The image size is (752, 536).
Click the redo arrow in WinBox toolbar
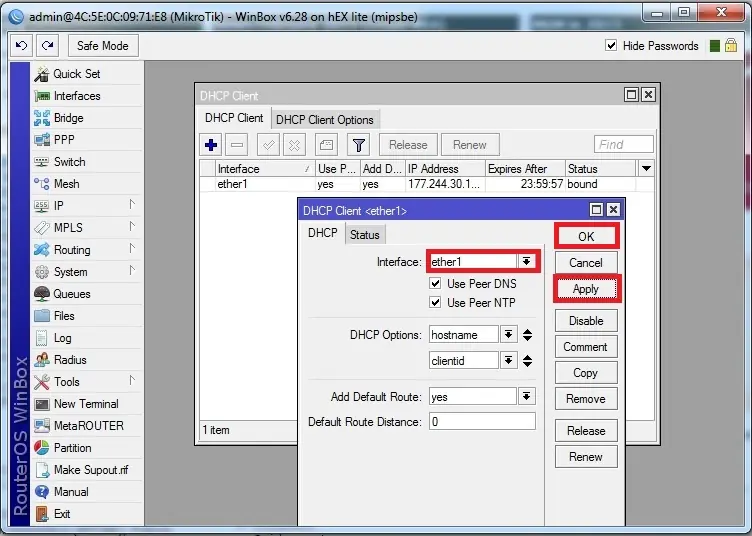point(47,46)
